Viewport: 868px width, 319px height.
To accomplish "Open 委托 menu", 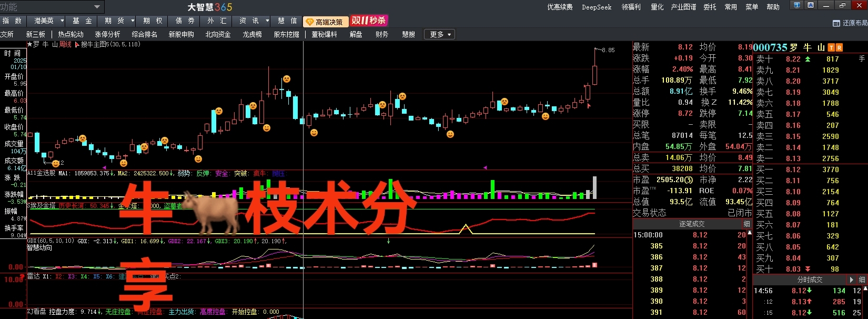I will point(710,7).
